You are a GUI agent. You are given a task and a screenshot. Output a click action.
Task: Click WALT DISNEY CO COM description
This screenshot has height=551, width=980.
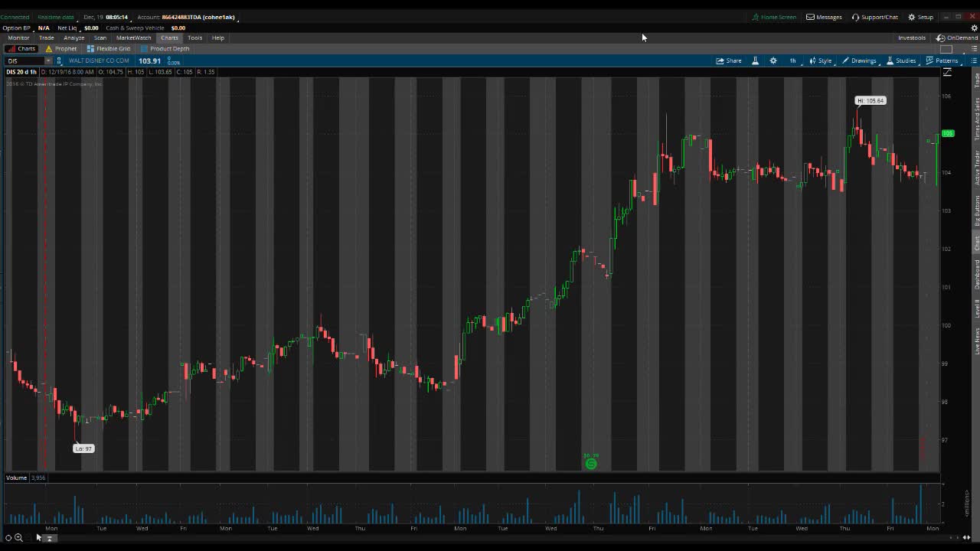pyautogui.click(x=99, y=60)
